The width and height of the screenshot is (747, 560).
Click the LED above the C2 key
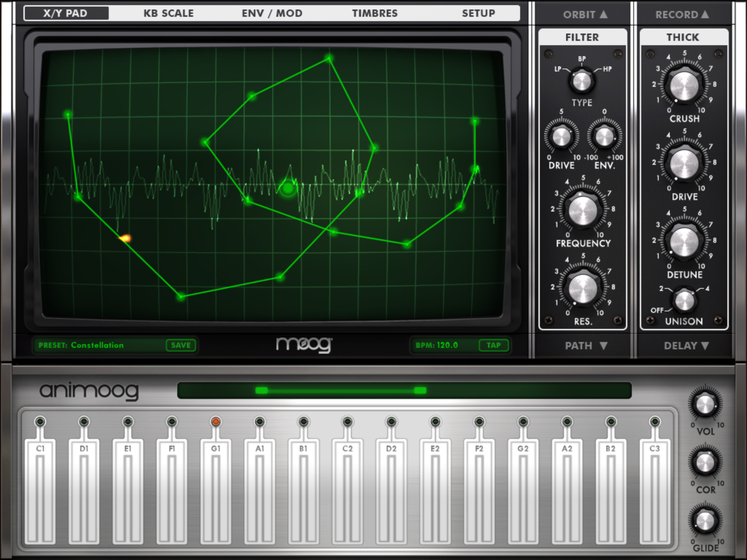click(x=348, y=422)
